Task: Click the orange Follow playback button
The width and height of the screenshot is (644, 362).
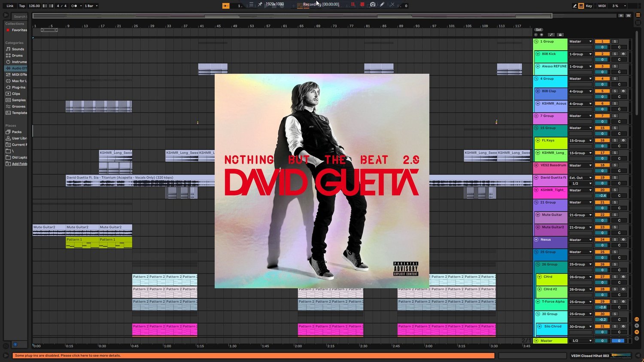Action: (x=226, y=6)
